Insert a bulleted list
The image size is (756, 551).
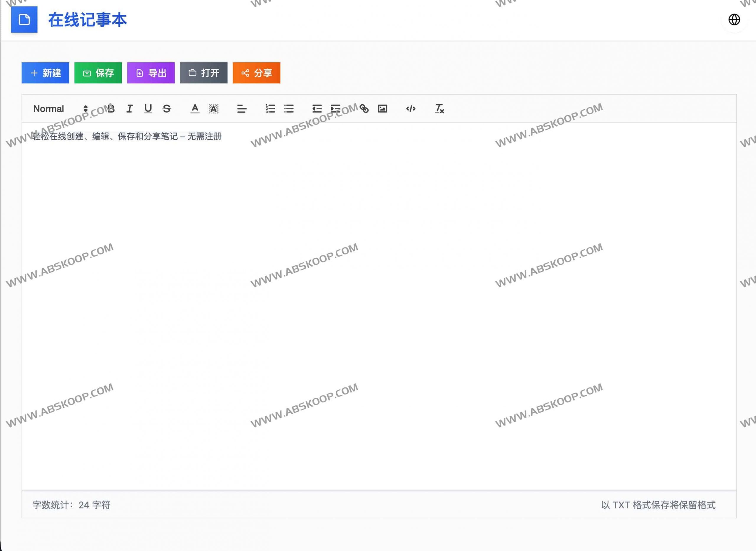289,109
